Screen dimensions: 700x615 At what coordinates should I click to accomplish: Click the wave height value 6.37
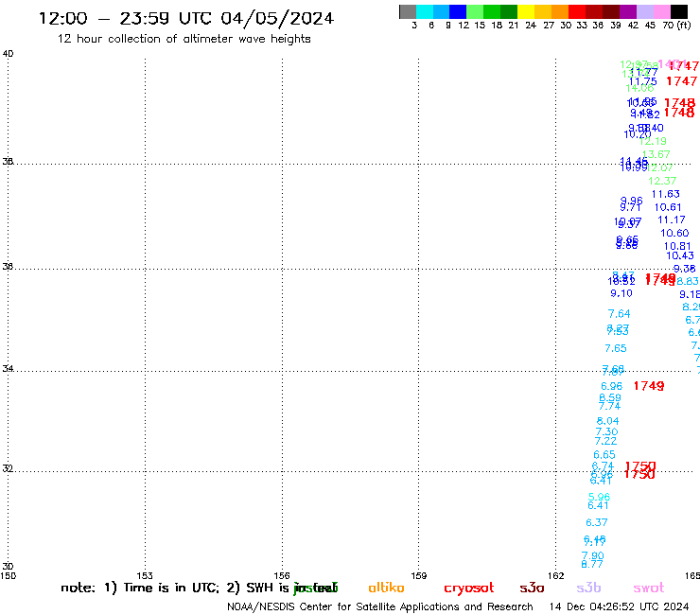point(597,522)
